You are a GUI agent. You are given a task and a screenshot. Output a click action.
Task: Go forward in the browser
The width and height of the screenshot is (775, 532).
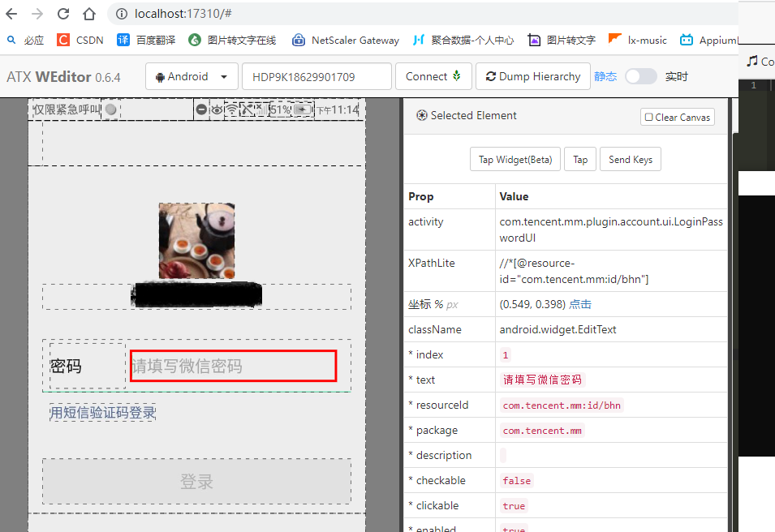point(37,14)
